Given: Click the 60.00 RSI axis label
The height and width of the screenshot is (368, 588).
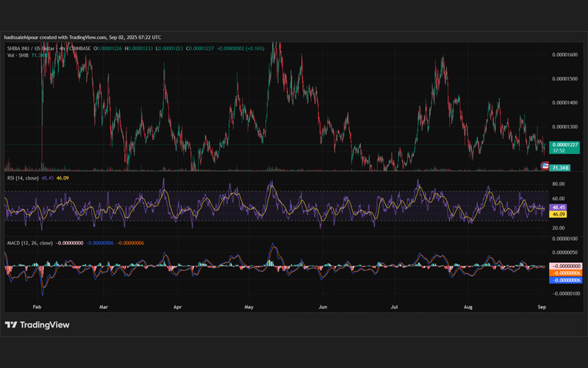Looking at the screenshot, I should 559,199.
